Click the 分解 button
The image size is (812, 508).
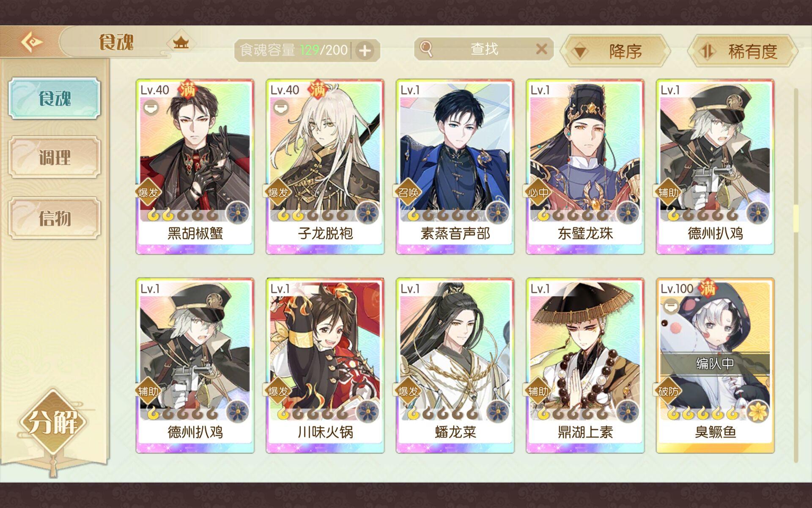53,421
